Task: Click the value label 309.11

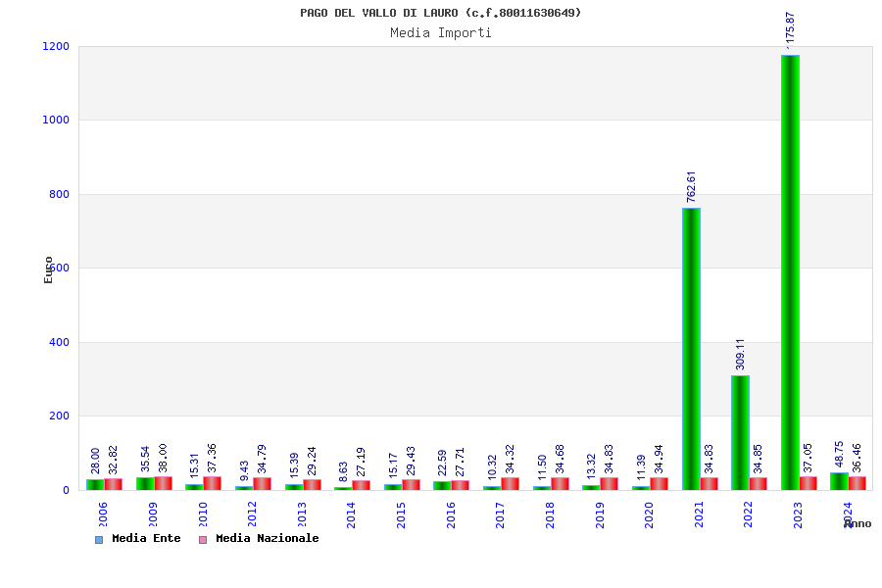Action: click(740, 354)
